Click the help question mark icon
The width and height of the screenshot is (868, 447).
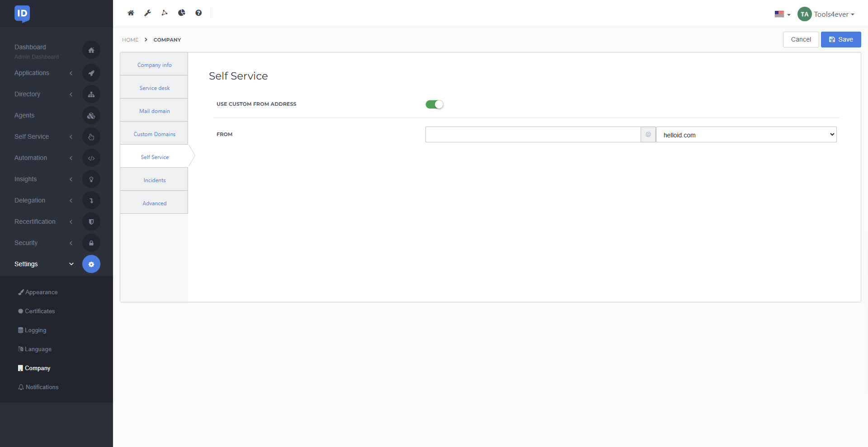198,13
